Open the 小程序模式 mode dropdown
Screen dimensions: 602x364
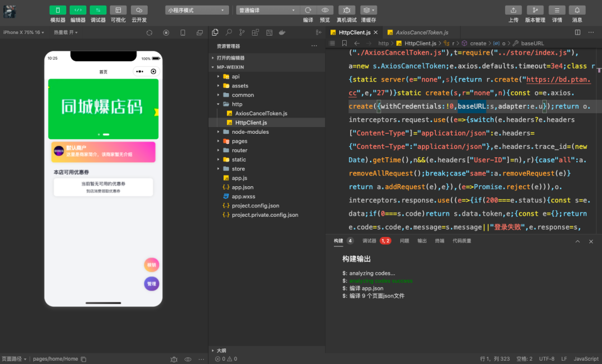click(x=197, y=11)
